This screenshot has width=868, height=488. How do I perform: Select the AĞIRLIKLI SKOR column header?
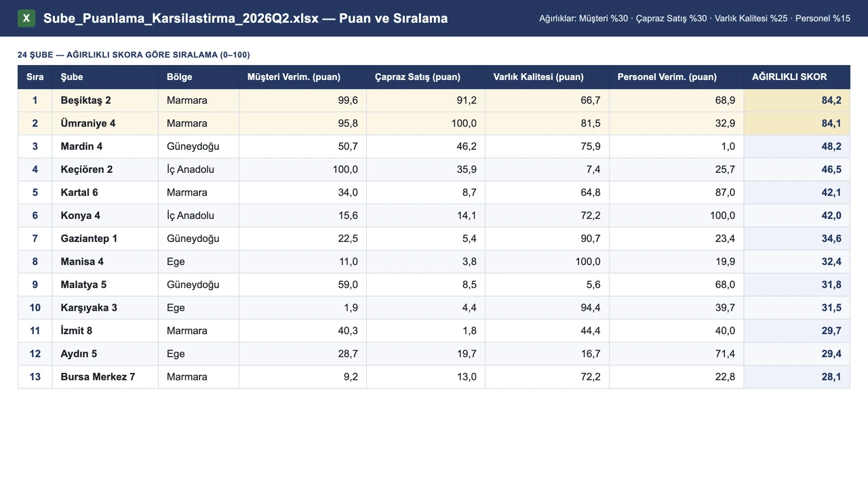pyautogui.click(x=797, y=77)
